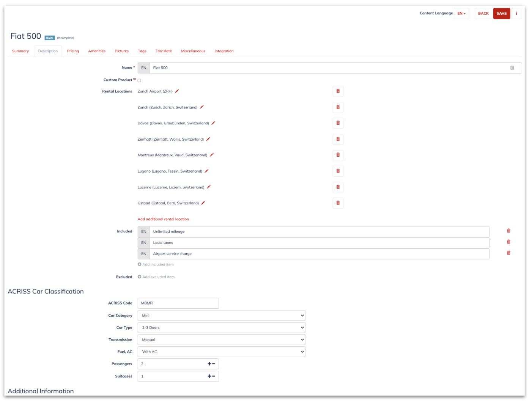The image size is (532, 402).
Task: Switch to the Summary tab
Action: [20, 51]
